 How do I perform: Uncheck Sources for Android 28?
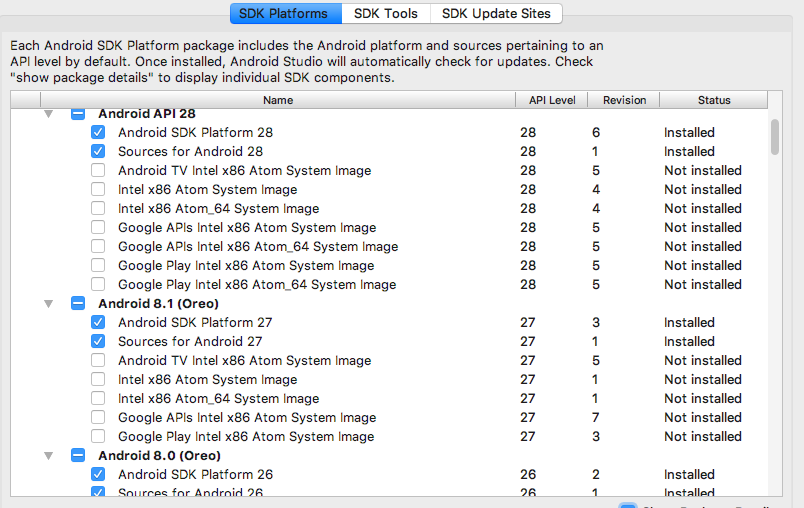click(98, 151)
